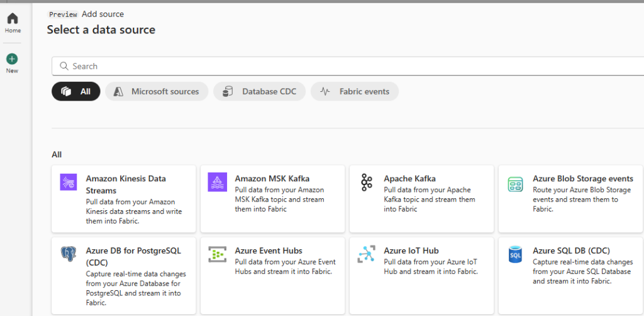The width and height of the screenshot is (644, 316).
Task: Click the Preview badge label
Action: tap(63, 14)
